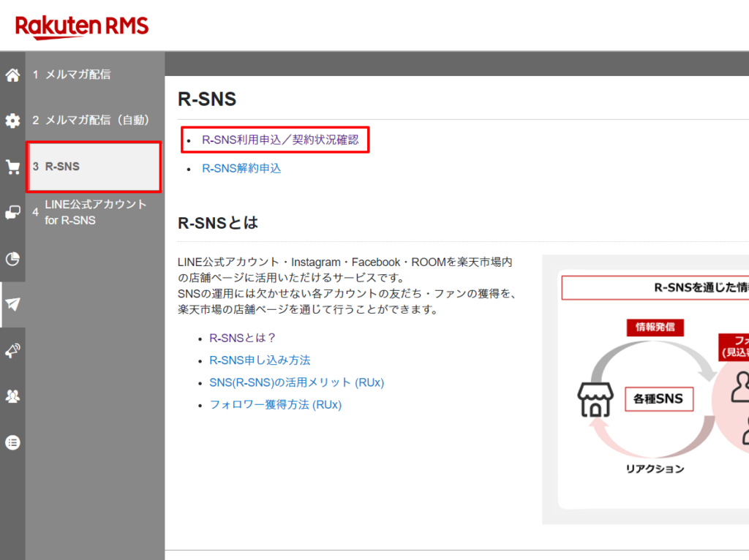Screen dimensions: 749x560
Task: Open the list icon in sidebar
Action: tap(13, 442)
